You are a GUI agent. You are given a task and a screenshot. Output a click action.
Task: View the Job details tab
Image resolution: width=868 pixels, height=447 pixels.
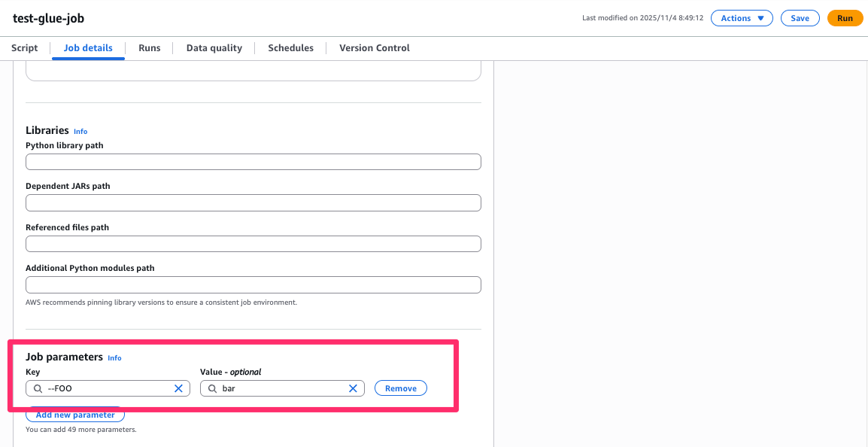88,47
